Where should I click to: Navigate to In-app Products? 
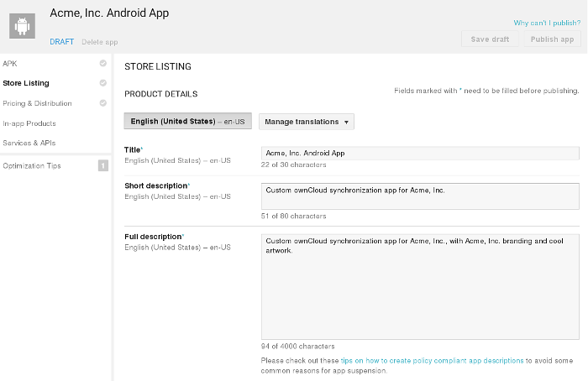pyautogui.click(x=29, y=123)
